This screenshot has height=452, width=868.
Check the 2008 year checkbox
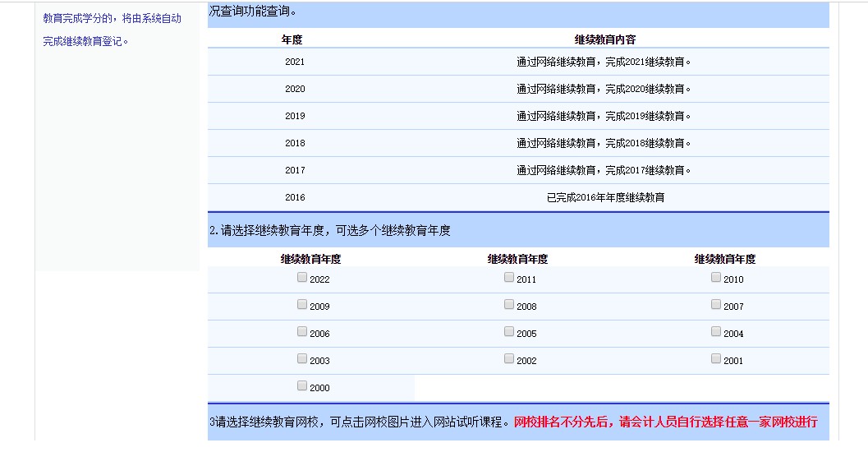509,305
